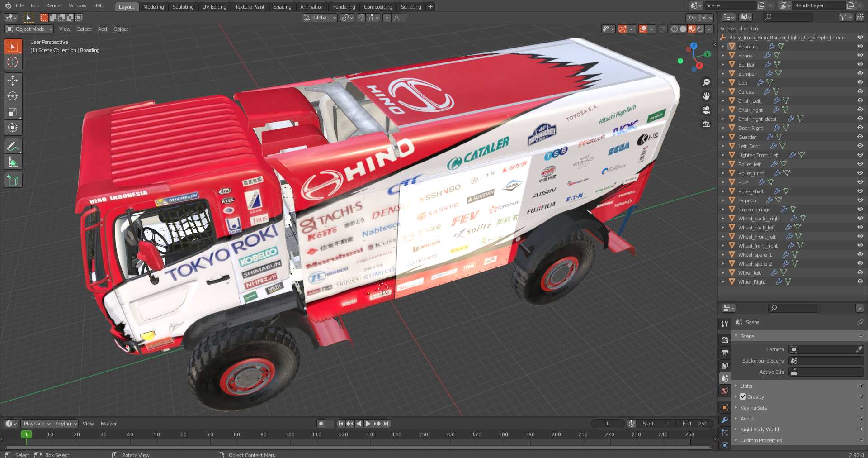
Task: Click the outliner filter funnel icon
Action: (x=845, y=17)
